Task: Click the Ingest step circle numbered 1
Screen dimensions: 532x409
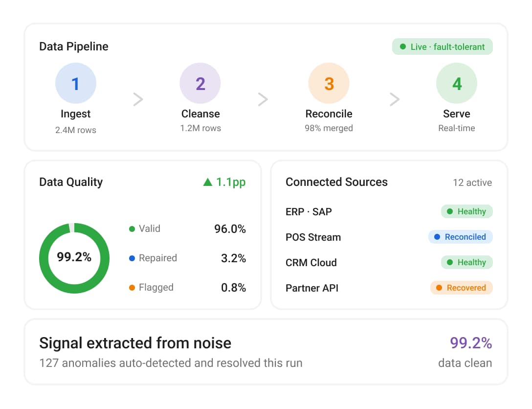Action: tap(76, 83)
